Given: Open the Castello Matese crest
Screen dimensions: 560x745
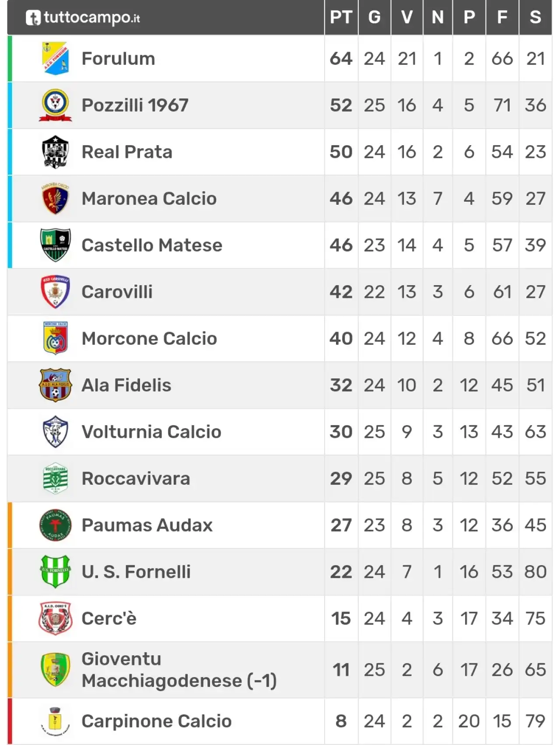Looking at the screenshot, I should (x=55, y=245).
